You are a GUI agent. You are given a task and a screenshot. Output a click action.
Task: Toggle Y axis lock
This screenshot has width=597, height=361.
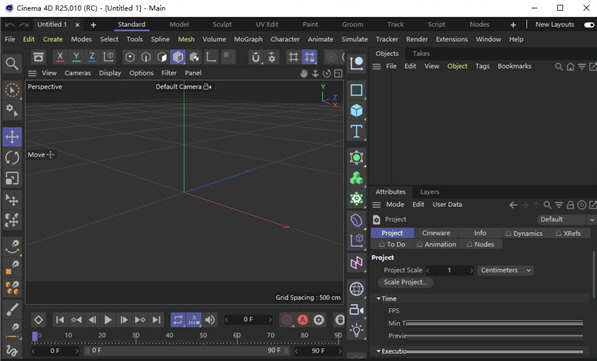click(76, 57)
